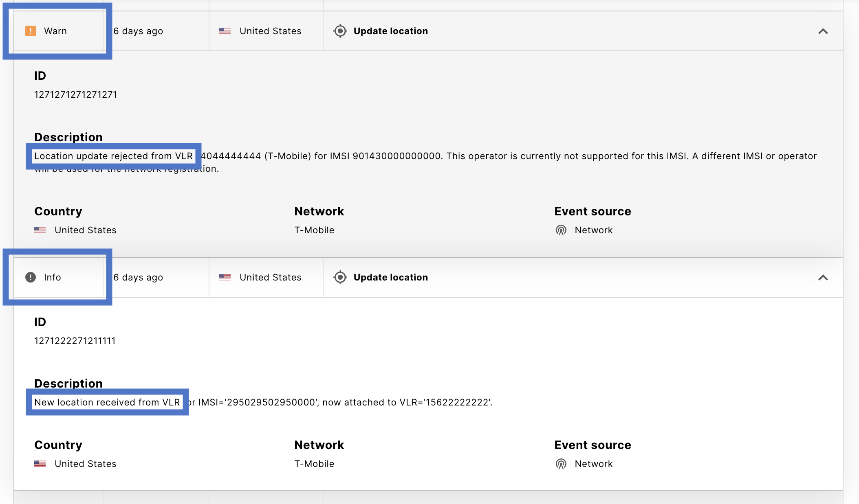Click the Info severity label
Image resolution: width=859 pixels, height=504 pixels.
(x=53, y=277)
